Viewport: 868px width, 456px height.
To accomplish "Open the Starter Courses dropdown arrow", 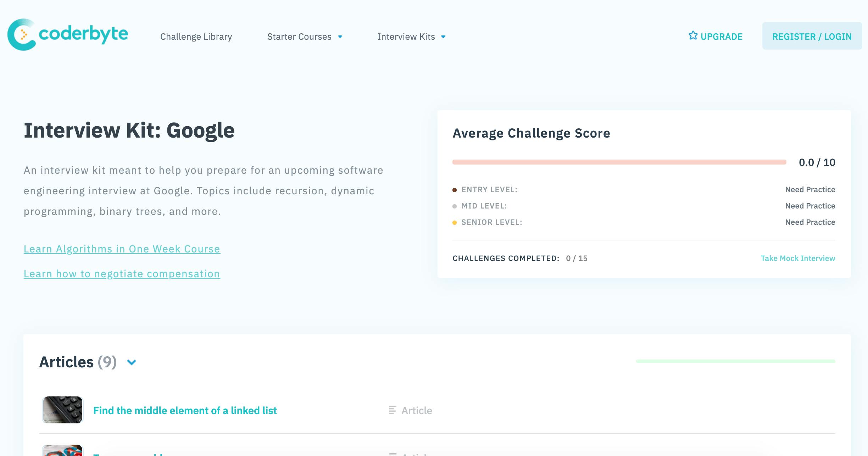I will point(340,37).
